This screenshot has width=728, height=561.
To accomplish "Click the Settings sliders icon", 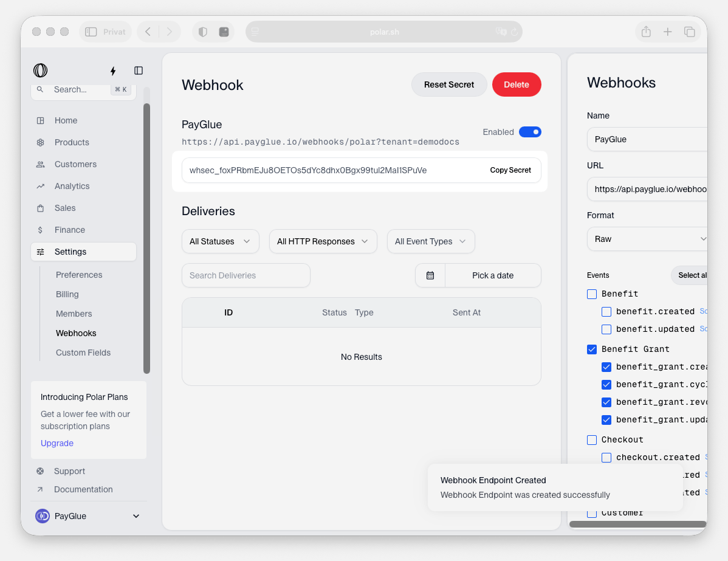I will click(x=40, y=252).
